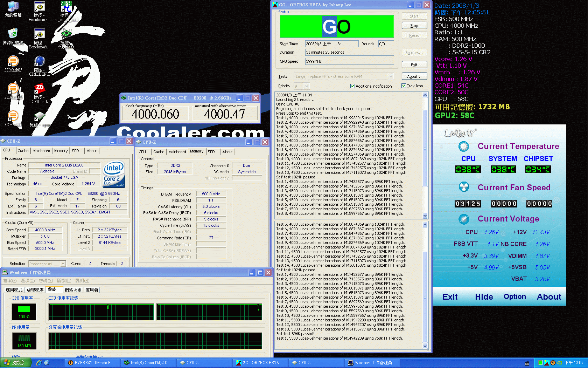The height and width of the screenshot is (368, 588).
Task: Select the CPUmark shortcut with ZD logo
Action: pos(40,93)
